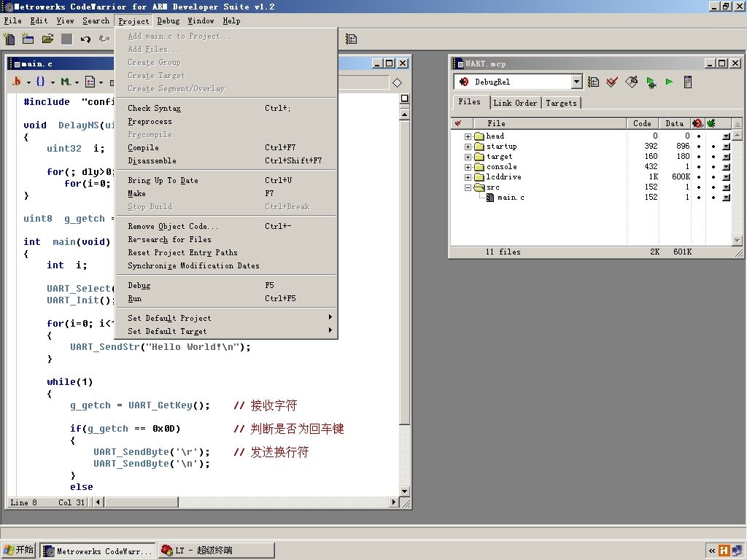Screen dimensions: 747x560
Task: Click the red checkmark touch column header
Action: [x=458, y=123]
